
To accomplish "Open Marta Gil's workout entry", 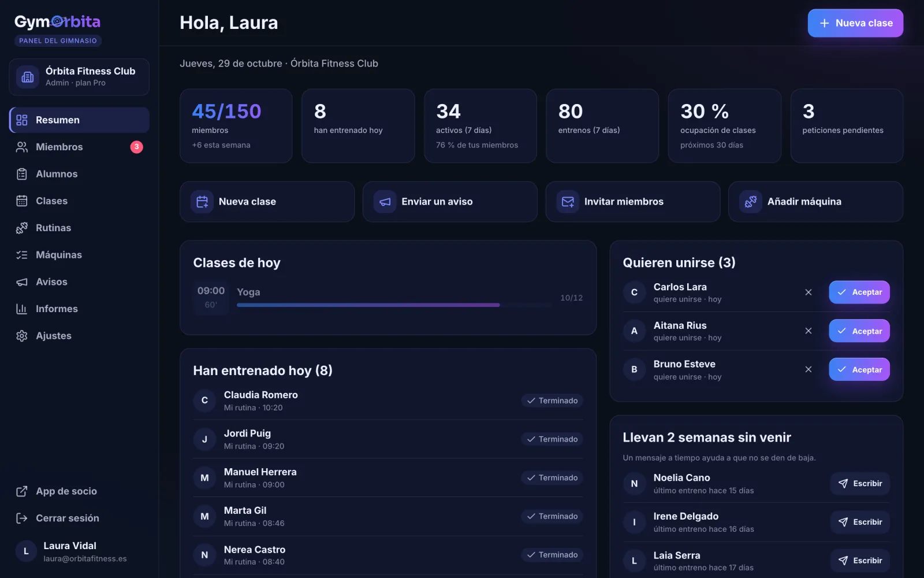I will 388,517.
